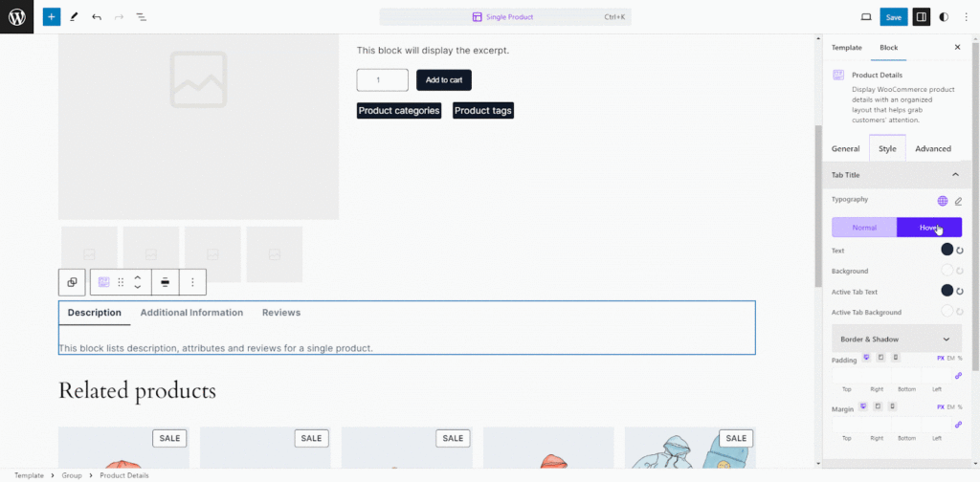Viewport: 980px width, 482px height.
Task: Switch to the Block sidebar tab
Action: 889,48
